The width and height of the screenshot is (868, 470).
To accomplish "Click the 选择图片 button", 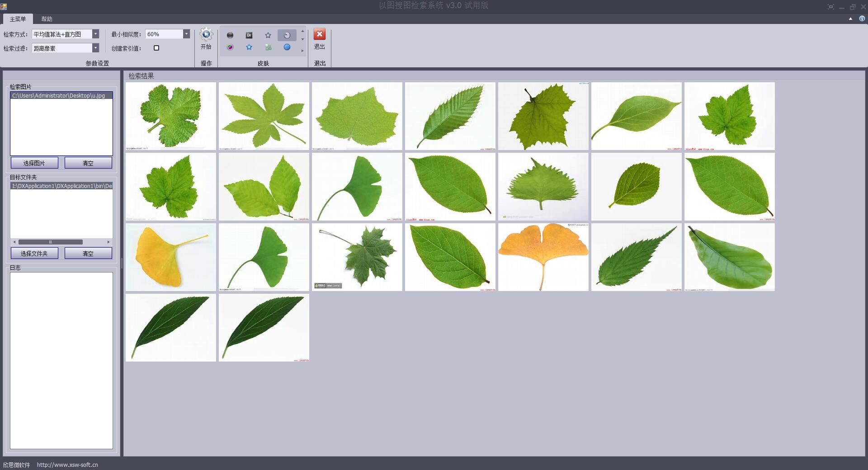I will tap(34, 163).
